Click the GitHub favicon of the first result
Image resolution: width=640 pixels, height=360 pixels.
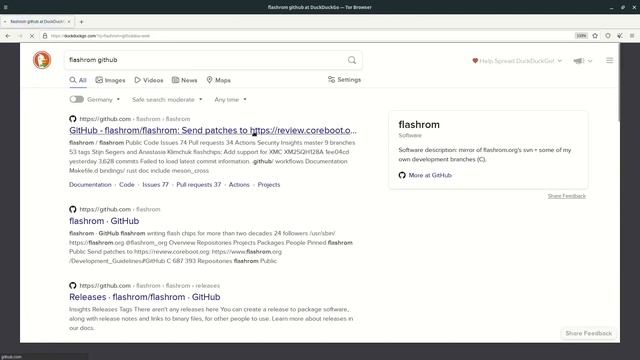[73, 119]
